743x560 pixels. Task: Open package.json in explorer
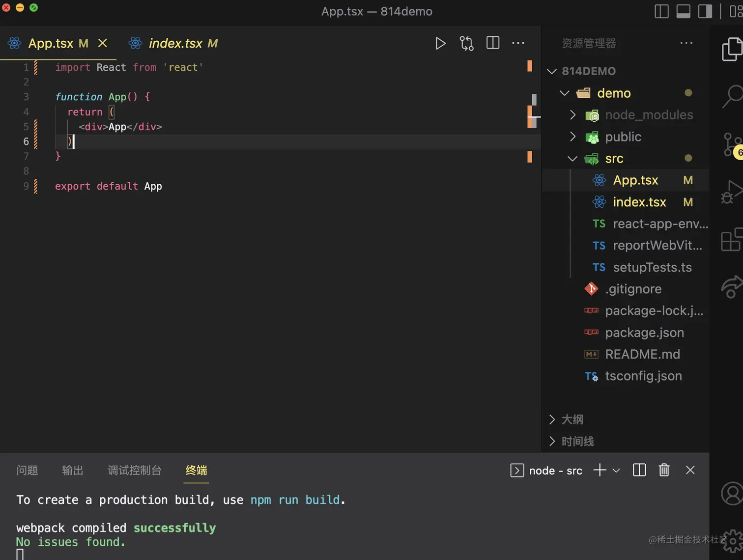pyautogui.click(x=626, y=333)
